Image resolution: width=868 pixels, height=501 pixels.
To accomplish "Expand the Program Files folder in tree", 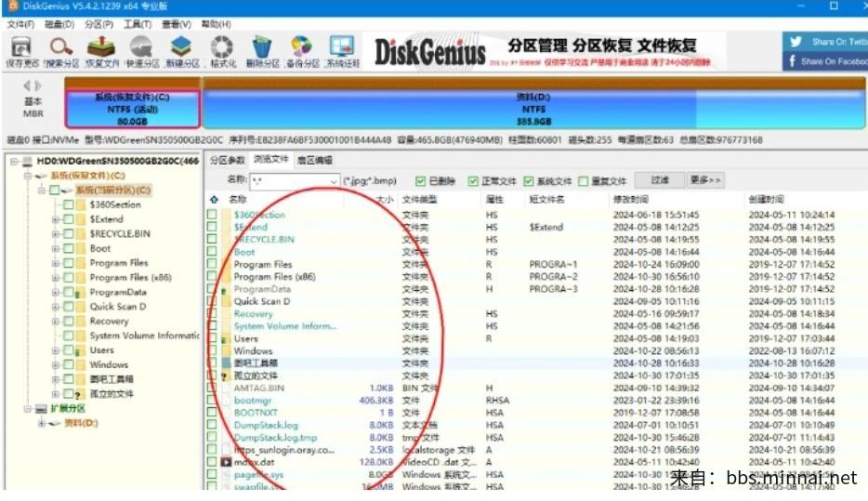I will 57,263.
